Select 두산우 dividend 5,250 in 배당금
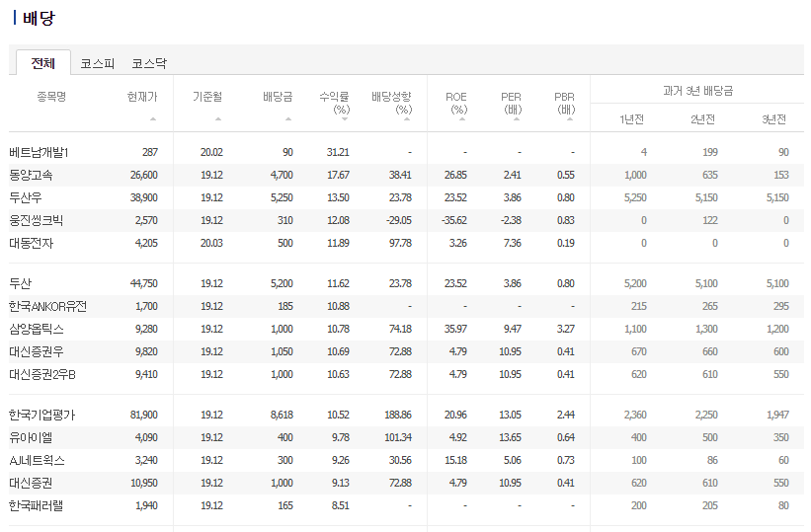This screenshot has width=811, height=532. [x=282, y=198]
